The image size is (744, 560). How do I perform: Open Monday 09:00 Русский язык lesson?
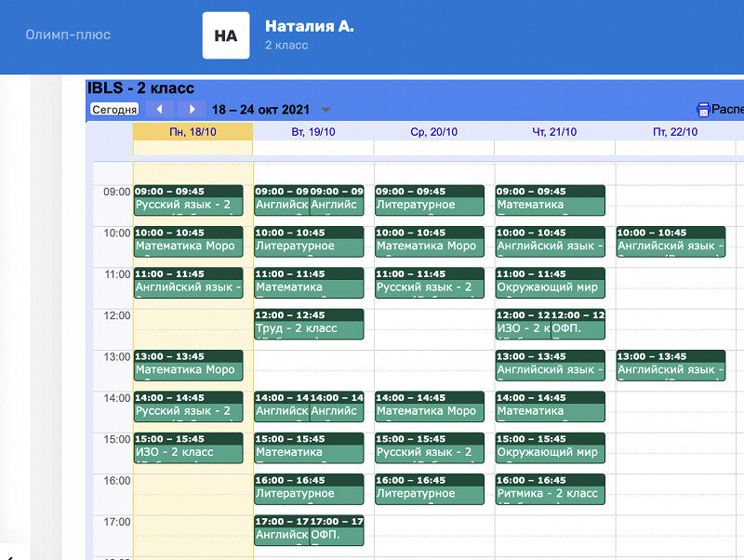pyautogui.click(x=189, y=200)
